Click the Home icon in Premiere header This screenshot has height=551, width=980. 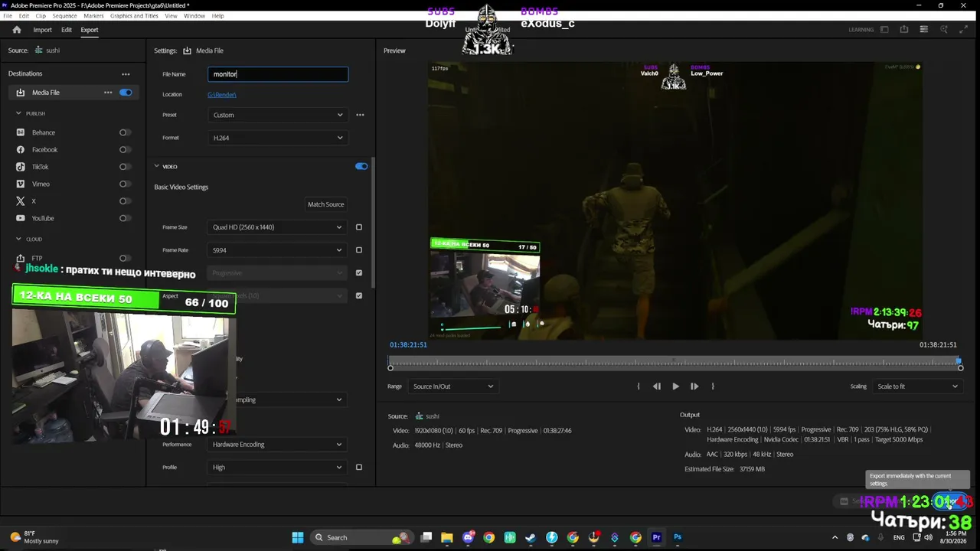(x=17, y=30)
